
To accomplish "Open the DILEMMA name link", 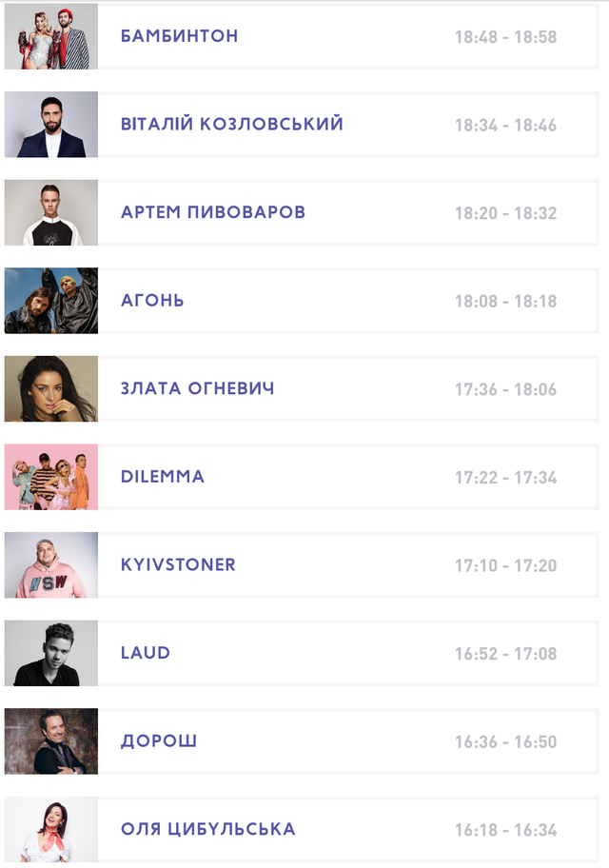I will tap(162, 477).
